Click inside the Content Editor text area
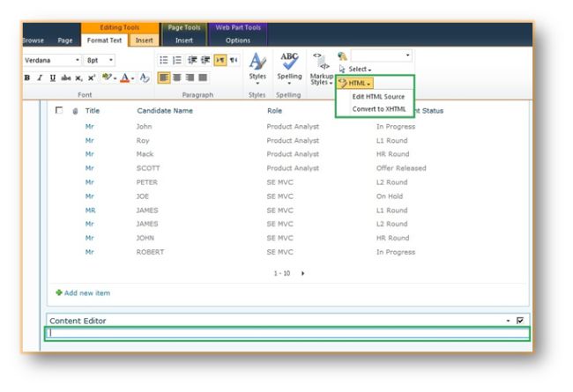This screenshot has height=392, width=573. point(287,333)
